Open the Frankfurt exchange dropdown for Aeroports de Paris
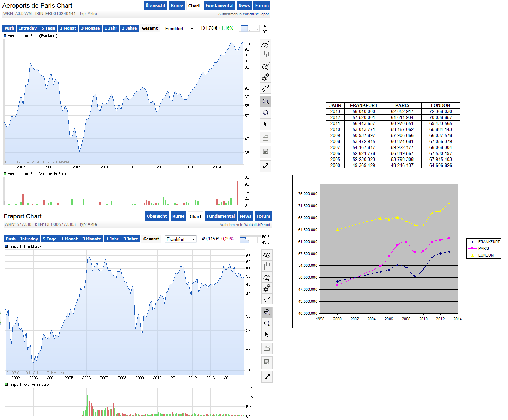 (179, 28)
